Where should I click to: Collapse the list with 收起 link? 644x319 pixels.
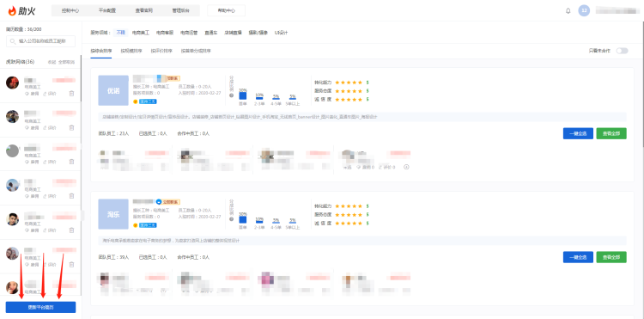[x=52, y=62]
